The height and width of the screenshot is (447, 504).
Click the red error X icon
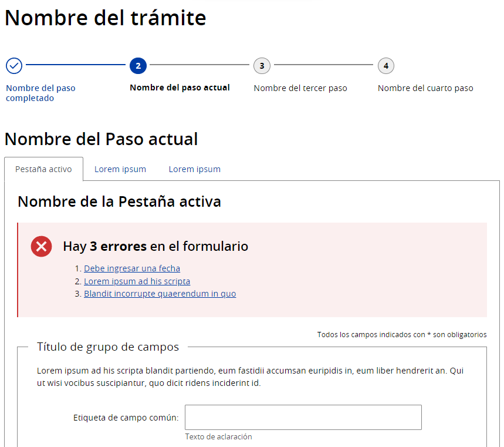click(x=41, y=247)
